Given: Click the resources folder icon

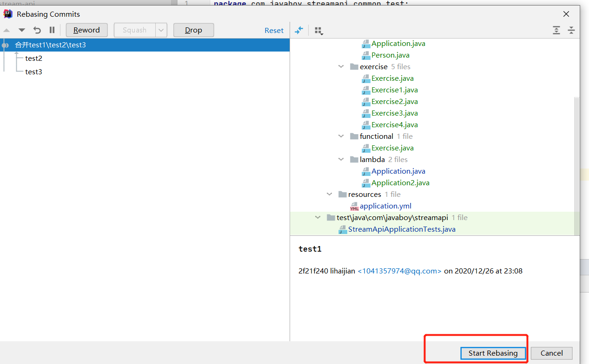Looking at the screenshot, I should coord(343,194).
